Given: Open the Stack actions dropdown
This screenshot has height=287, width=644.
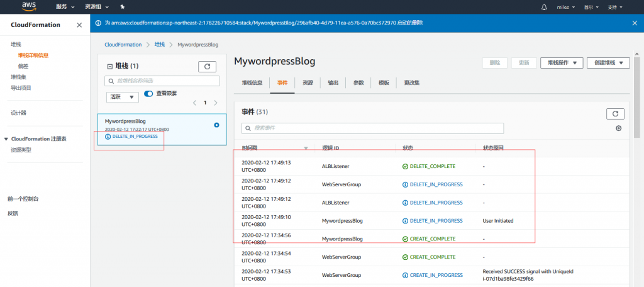Looking at the screenshot, I should click(562, 63).
